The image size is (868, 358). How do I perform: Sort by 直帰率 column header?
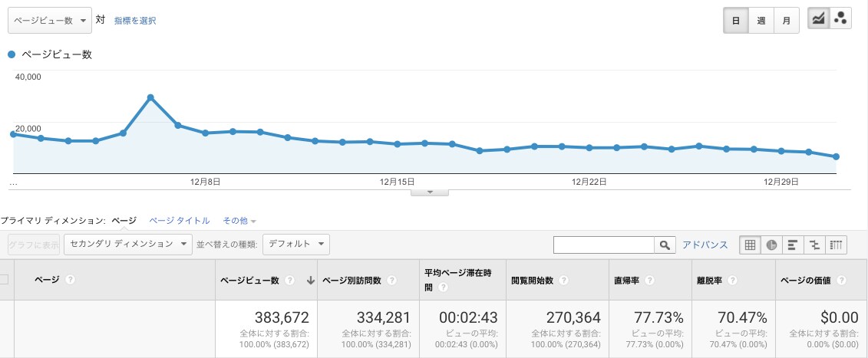(x=627, y=281)
